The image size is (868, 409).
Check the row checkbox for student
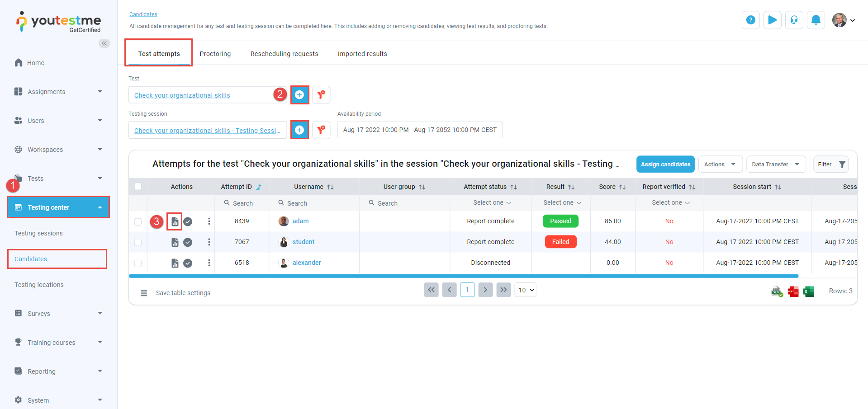[x=138, y=242]
